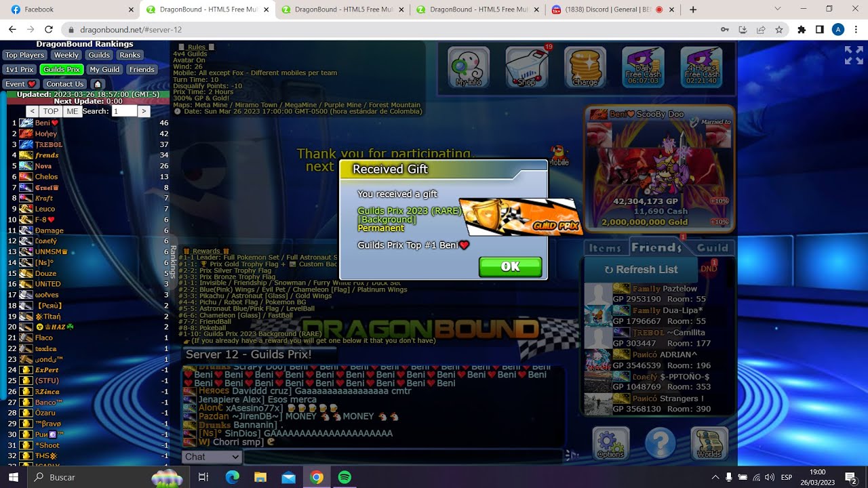Open My Guild rankings button
This screenshot has height=488, width=868.
104,69
